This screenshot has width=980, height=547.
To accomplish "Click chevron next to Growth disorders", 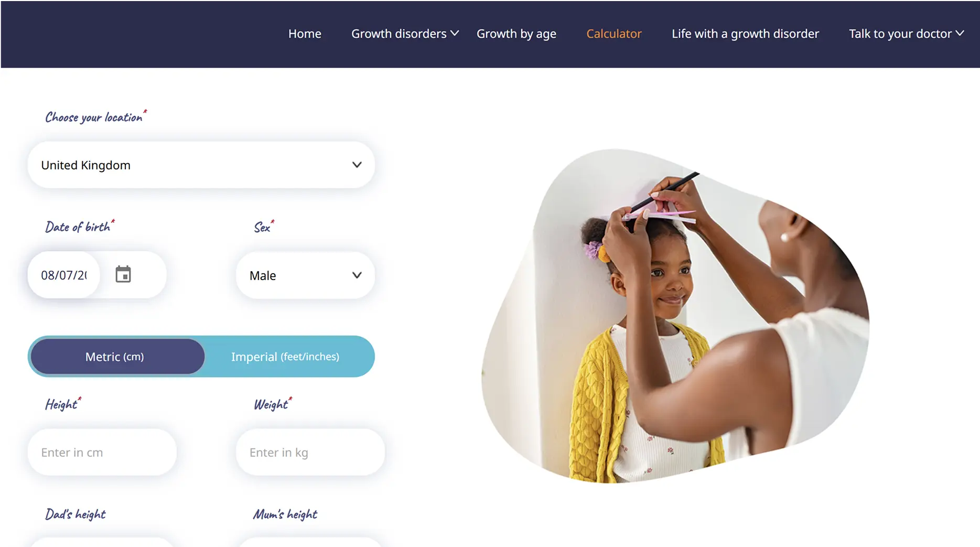I will (x=455, y=34).
